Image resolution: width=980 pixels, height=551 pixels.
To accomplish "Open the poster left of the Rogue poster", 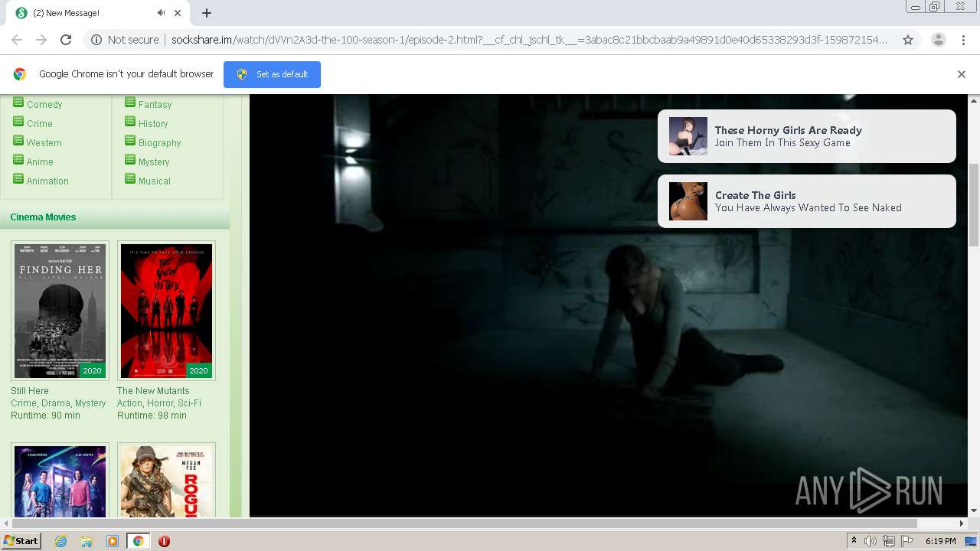I will click(x=60, y=481).
